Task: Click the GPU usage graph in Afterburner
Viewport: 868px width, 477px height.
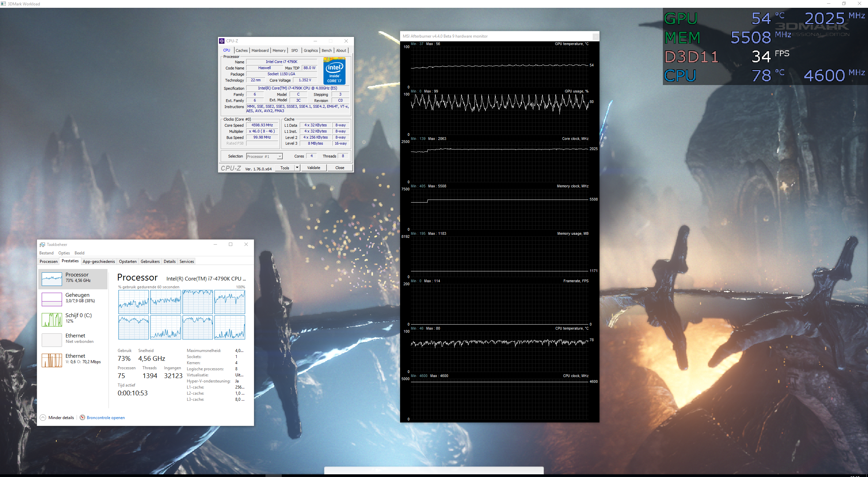Action: pos(499,115)
